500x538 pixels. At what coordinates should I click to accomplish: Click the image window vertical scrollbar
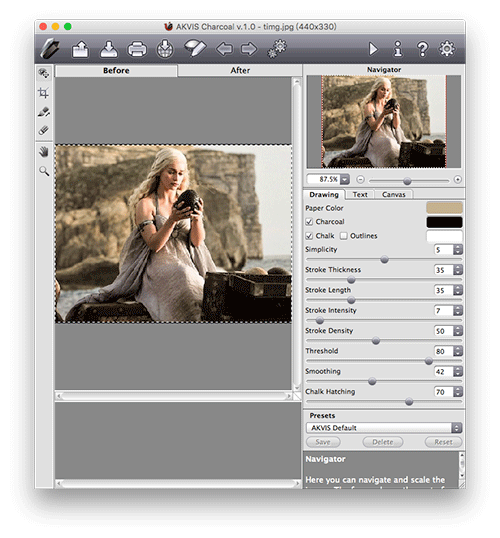(297, 234)
